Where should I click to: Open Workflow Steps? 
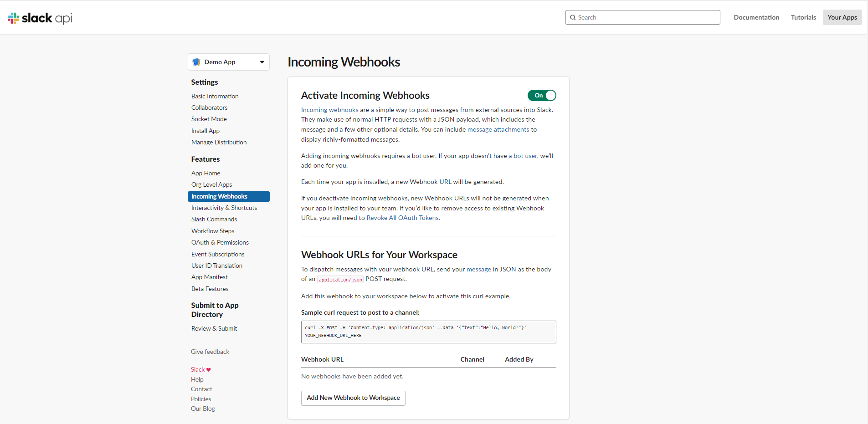point(213,231)
